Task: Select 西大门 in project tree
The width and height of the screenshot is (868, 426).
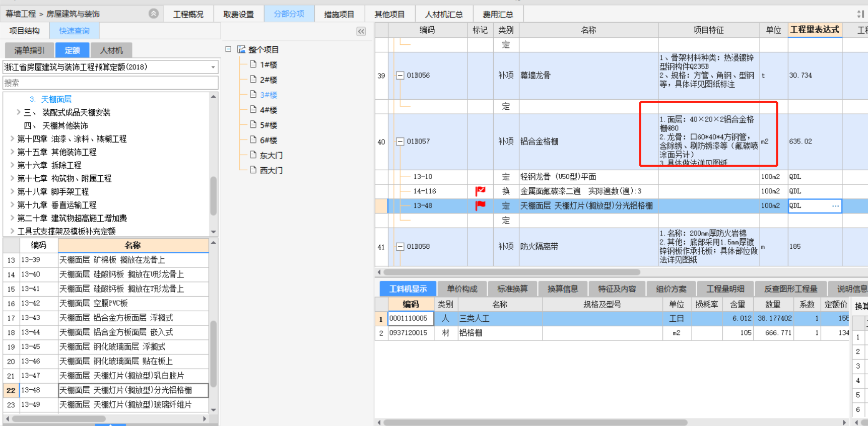Action: pos(271,170)
